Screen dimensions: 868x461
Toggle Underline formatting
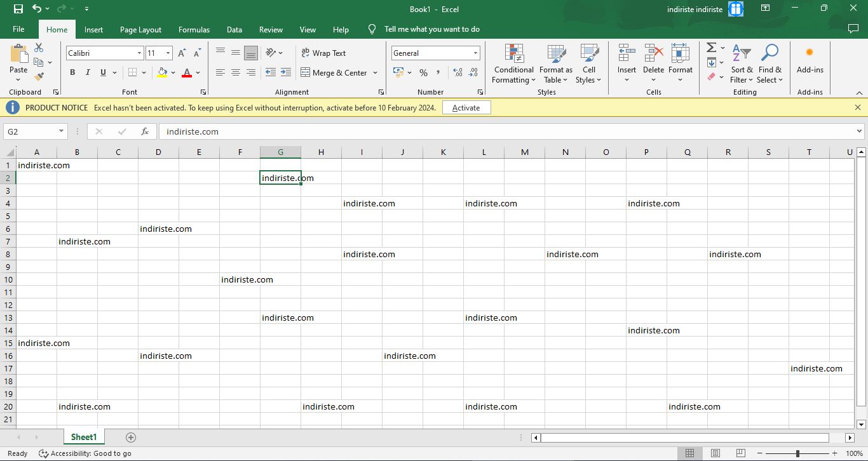click(103, 72)
